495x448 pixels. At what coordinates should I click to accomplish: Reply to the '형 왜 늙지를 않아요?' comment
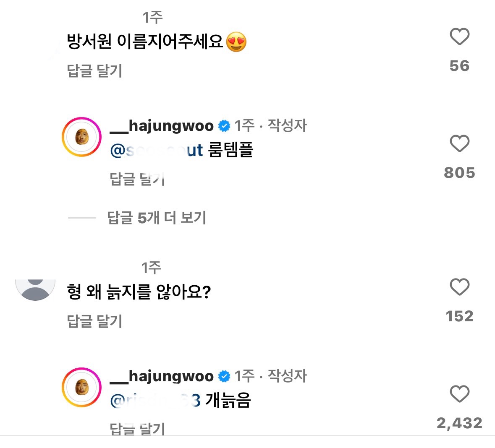tap(94, 321)
